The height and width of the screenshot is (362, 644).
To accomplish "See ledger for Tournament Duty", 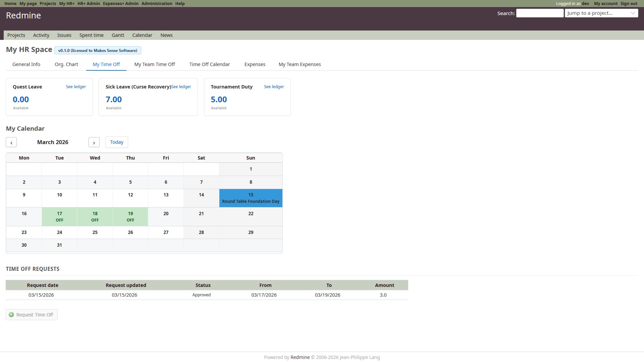I will point(274,87).
